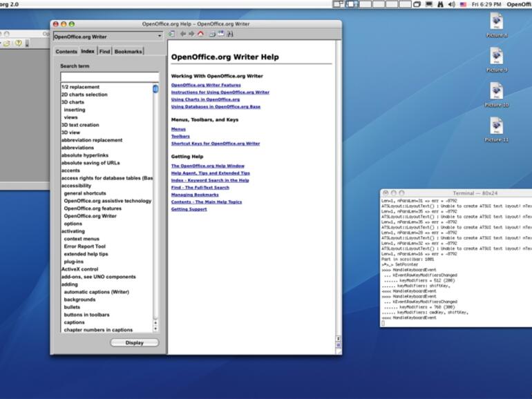
Task: Click the volume icon in menu bar
Action: point(451,4)
